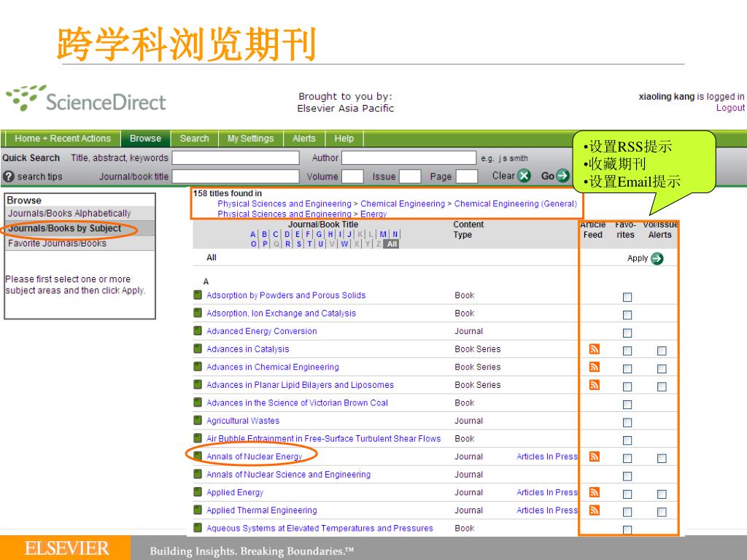This screenshot has height=560, width=747.
Task: Click the Volume input field
Action: coord(352,176)
